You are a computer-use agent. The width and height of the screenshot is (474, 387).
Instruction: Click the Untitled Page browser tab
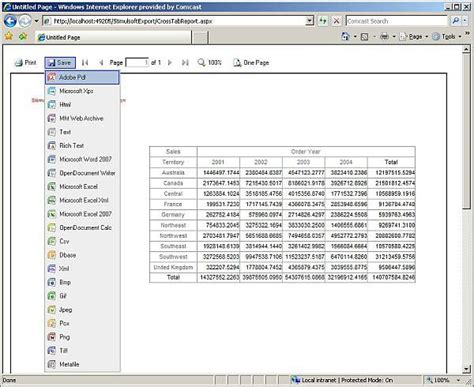[113, 37]
